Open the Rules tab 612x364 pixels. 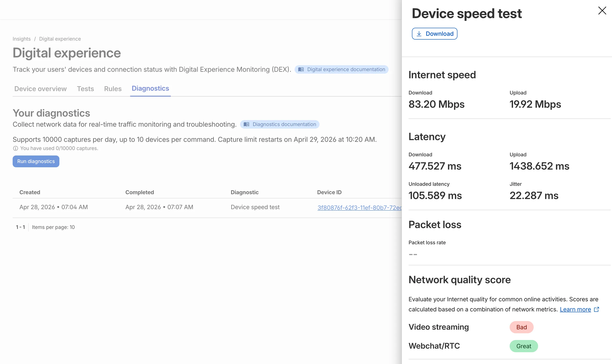point(113,89)
